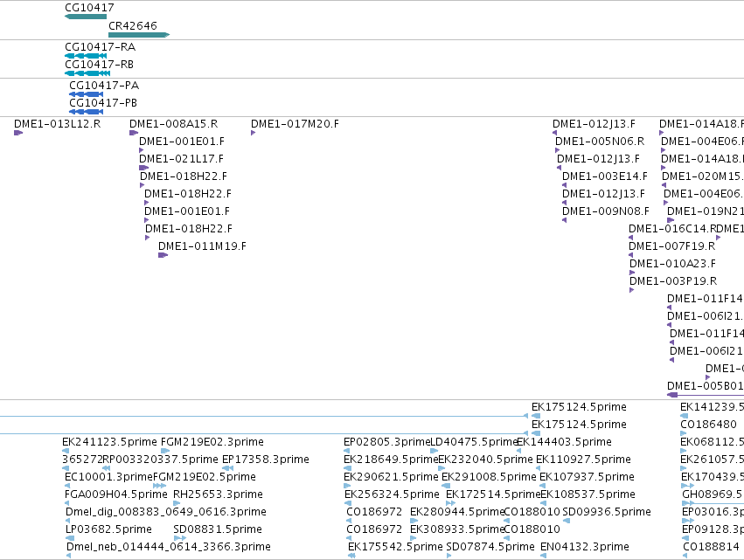This screenshot has width=744, height=560.
Task: Select the DME1-007F19.R label
Action: click(672, 246)
